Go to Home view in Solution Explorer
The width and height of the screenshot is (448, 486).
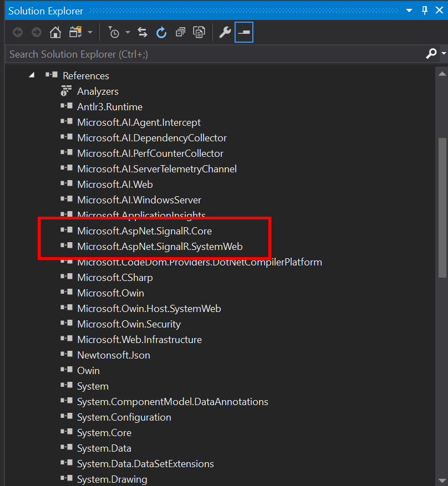pyautogui.click(x=55, y=32)
